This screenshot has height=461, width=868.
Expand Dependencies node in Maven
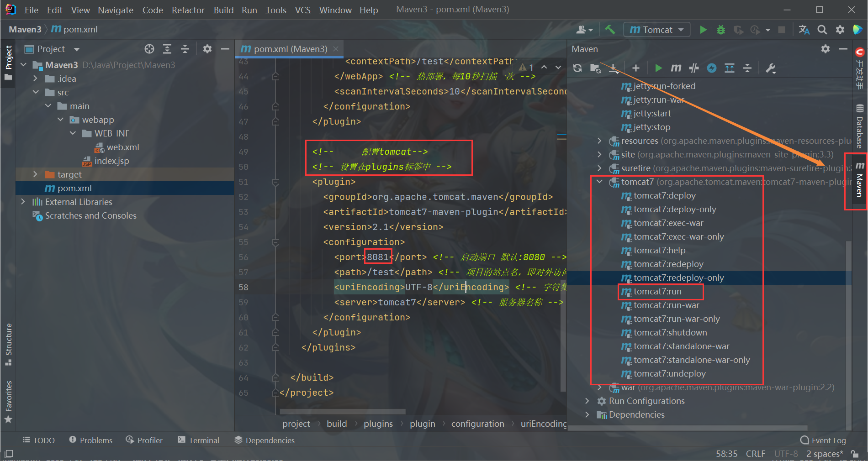click(x=587, y=414)
